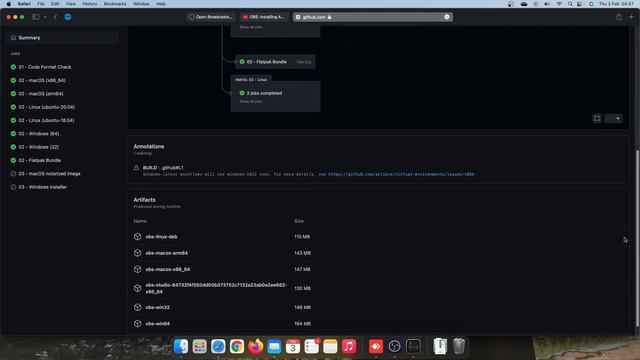
Task: Click the package icon beside obs-win64
Action: coord(138,324)
